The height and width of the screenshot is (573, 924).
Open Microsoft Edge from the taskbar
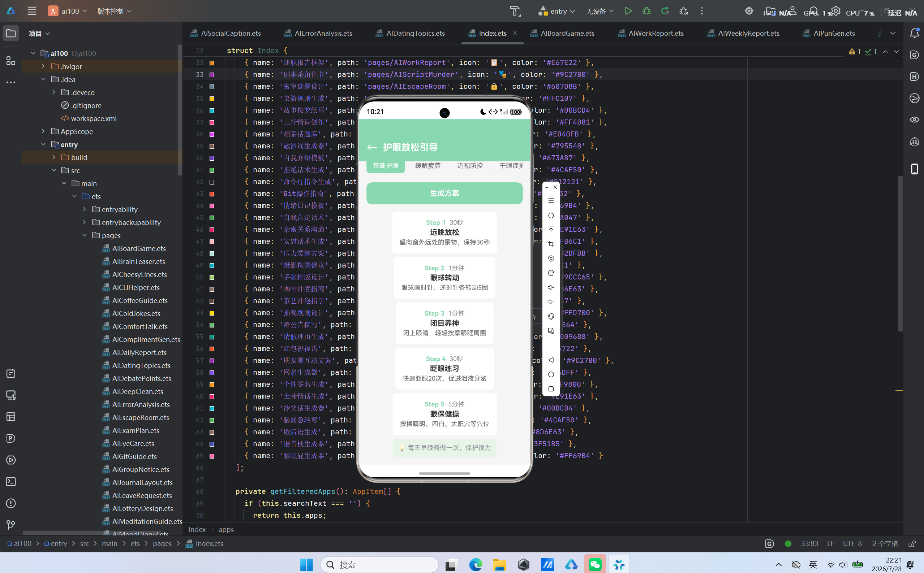[476, 565]
